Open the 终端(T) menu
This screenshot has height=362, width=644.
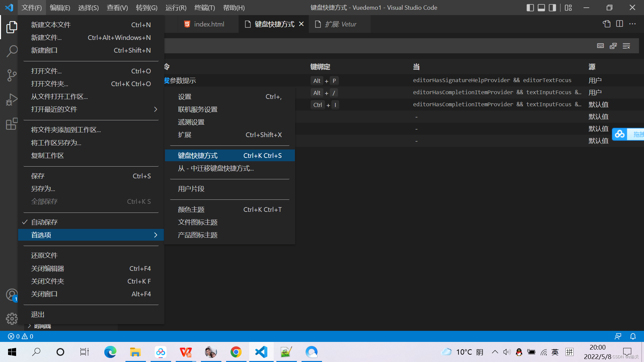(205, 7)
